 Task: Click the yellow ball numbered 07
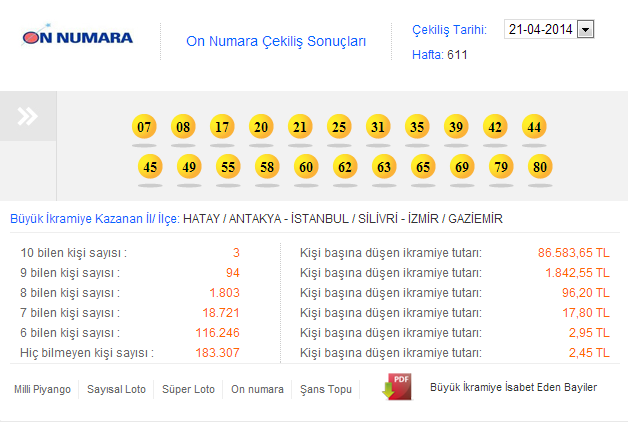[x=145, y=127]
